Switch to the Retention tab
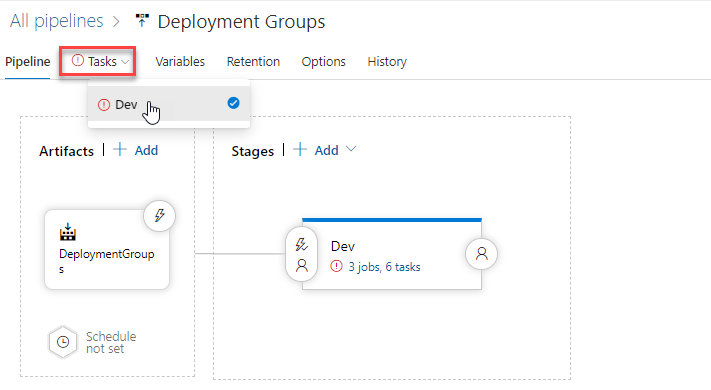Image resolution: width=711 pixels, height=390 pixels. (x=253, y=61)
